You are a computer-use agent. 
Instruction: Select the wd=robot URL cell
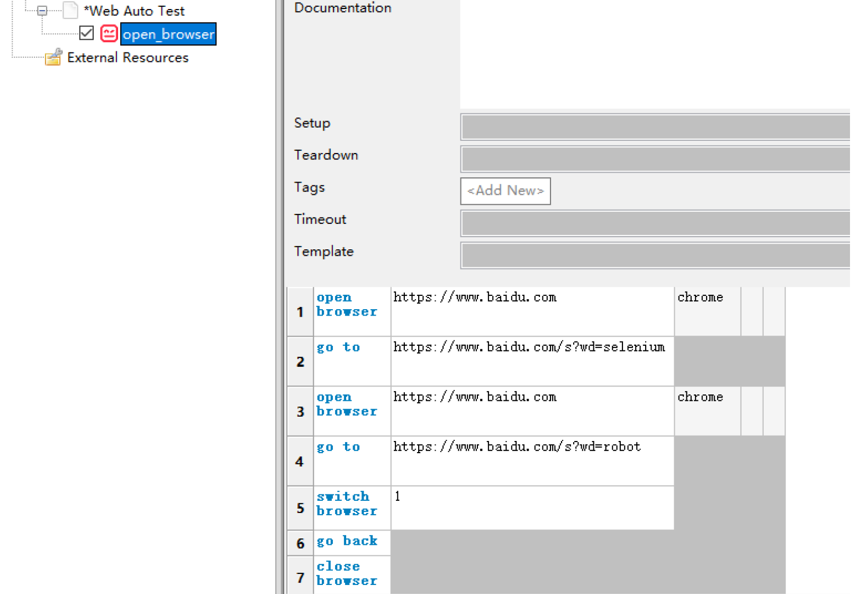pyautogui.click(x=532, y=461)
